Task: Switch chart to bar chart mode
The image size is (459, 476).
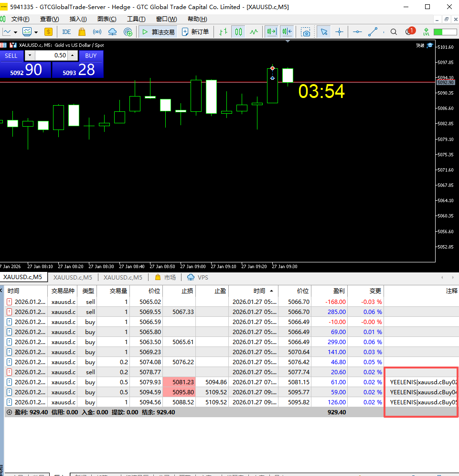Action: click(x=223, y=32)
